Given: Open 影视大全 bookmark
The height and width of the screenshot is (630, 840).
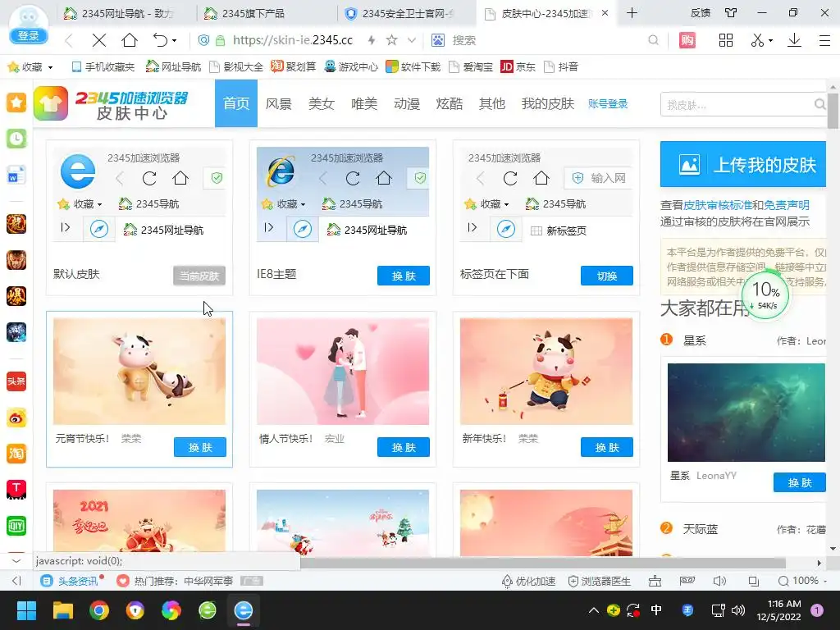Looking at the screenshot, I should [x=236, y=67].
